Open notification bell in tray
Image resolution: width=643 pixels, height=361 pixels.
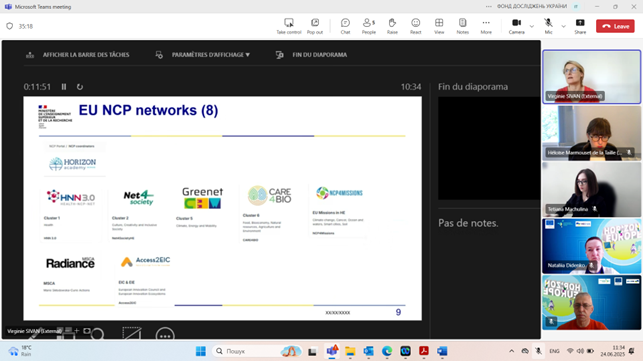[632, 351]
